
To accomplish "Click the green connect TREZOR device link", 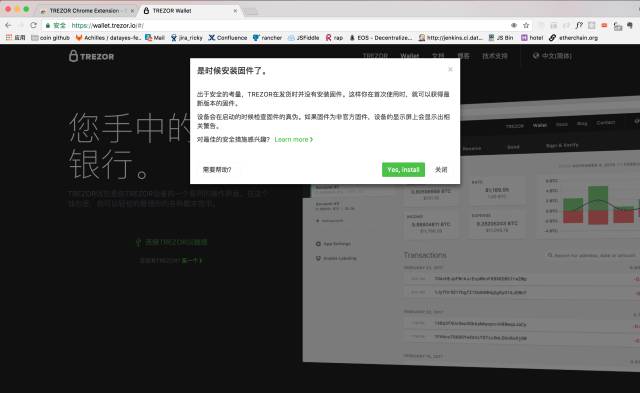I will [171, 242].
